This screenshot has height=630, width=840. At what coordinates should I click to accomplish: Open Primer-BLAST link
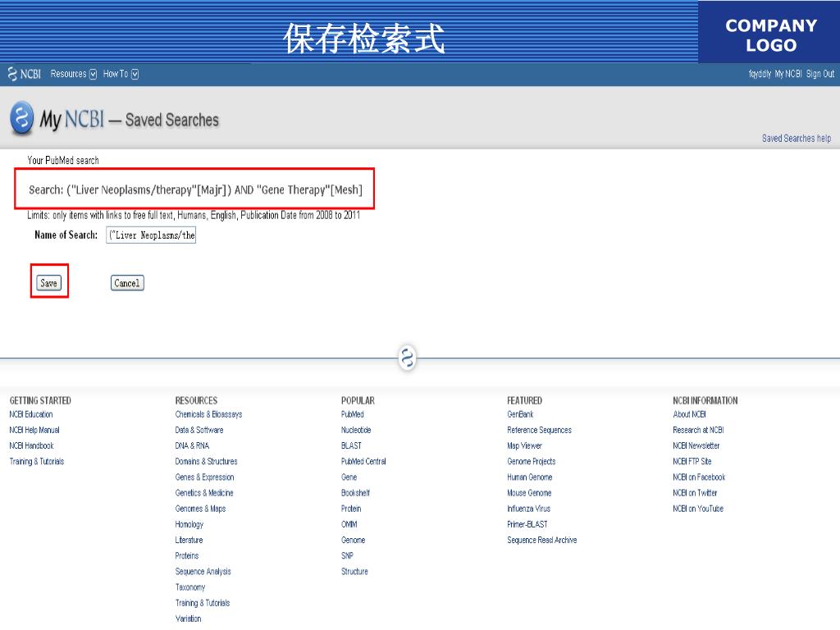point(527,524)
